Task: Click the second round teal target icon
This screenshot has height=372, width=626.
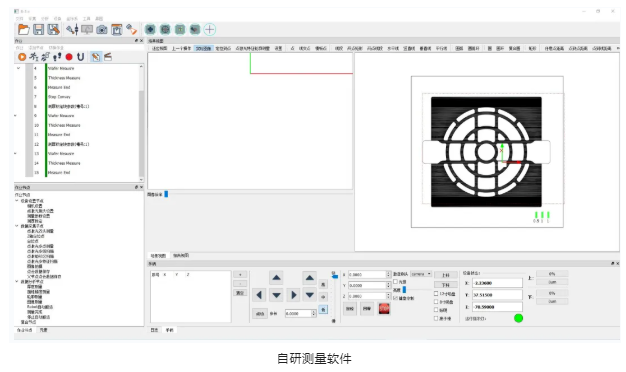Action: coord(165,29)
